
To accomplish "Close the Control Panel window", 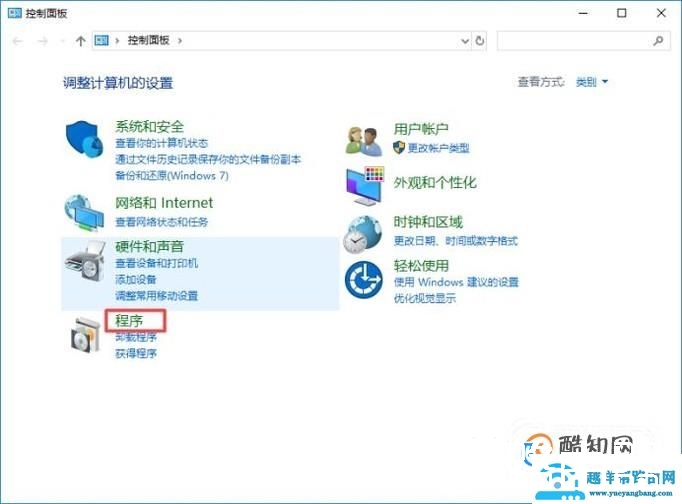I will [x=661, y=13].
